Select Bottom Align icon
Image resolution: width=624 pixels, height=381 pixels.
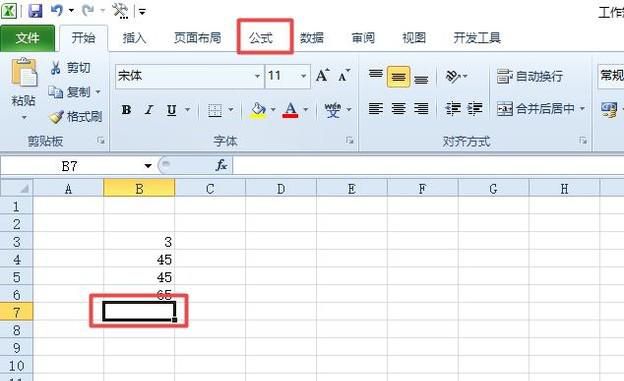click(421, 78)
